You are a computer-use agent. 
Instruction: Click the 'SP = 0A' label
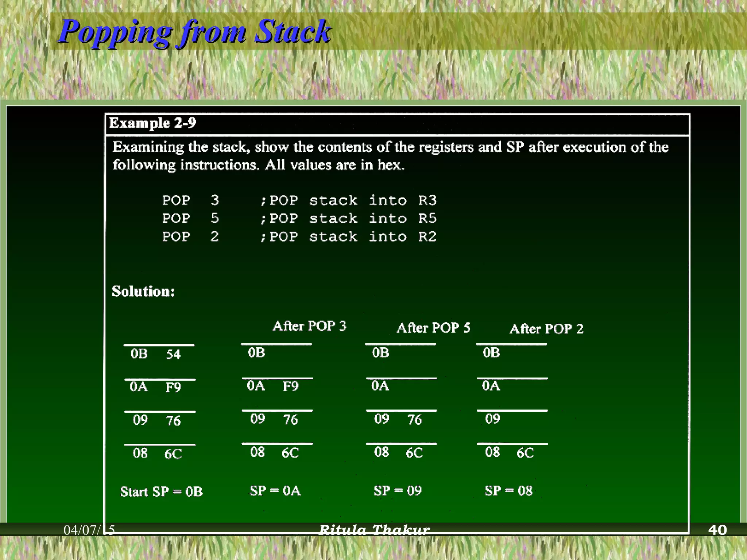(x=275, y=491)
